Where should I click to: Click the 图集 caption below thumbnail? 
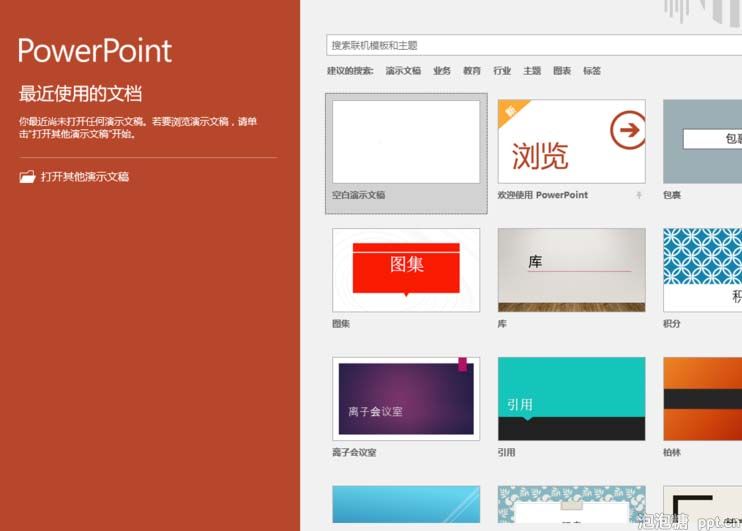point(341,324)
